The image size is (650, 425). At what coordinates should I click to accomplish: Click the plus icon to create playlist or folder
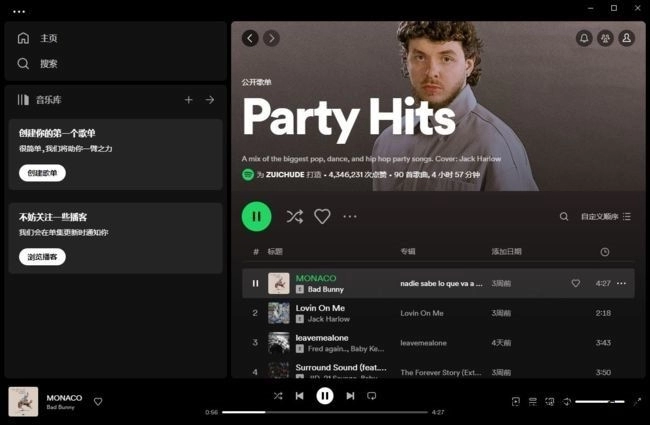pyautogui.click(x=189, y=100)
